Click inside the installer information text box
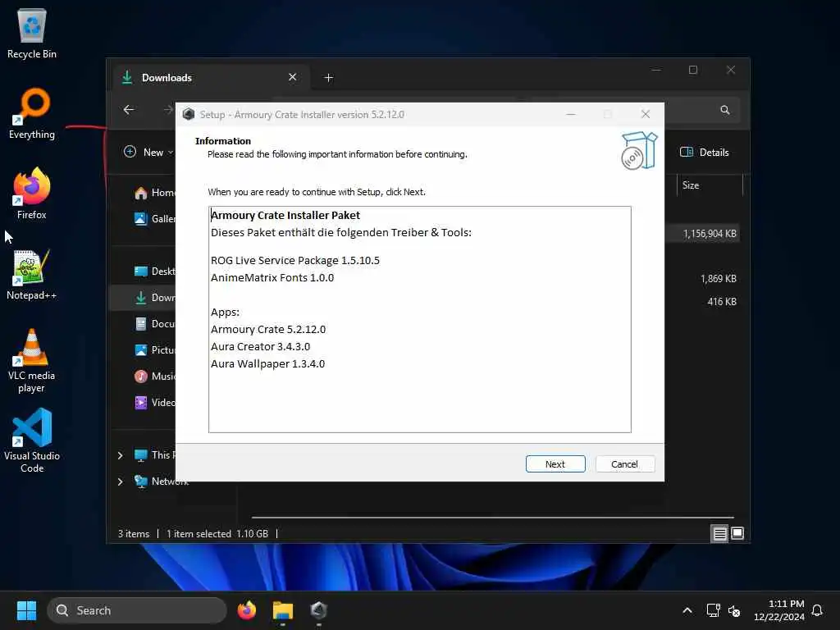Viewport: 840px width, 630px height. point(419,319)
